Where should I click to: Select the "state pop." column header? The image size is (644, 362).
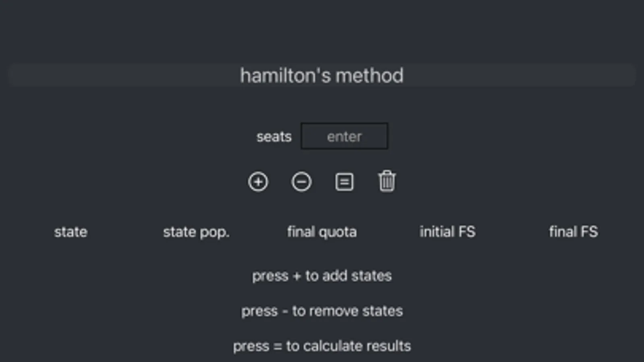pyautogui.click(x=196, y=232)
